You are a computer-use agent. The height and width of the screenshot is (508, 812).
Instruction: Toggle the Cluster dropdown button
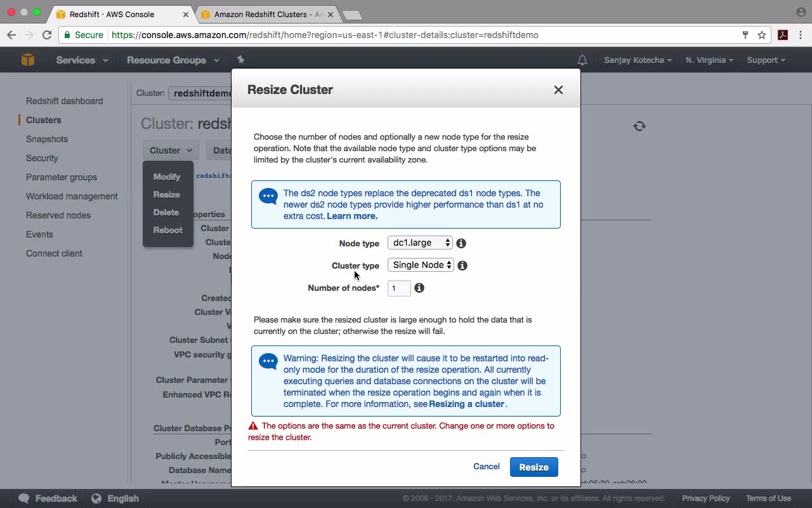tap(171, 150)
